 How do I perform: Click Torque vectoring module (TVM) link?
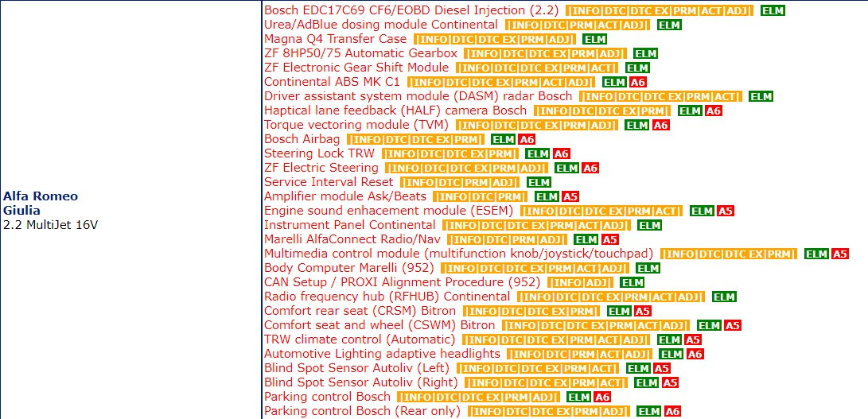point(356,125)
